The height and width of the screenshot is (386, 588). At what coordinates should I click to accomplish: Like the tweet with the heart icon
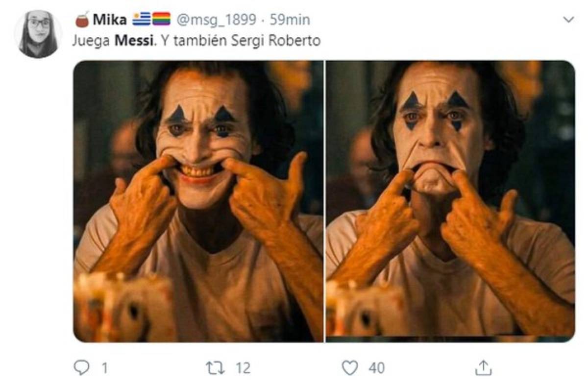(x=349, y=367)
